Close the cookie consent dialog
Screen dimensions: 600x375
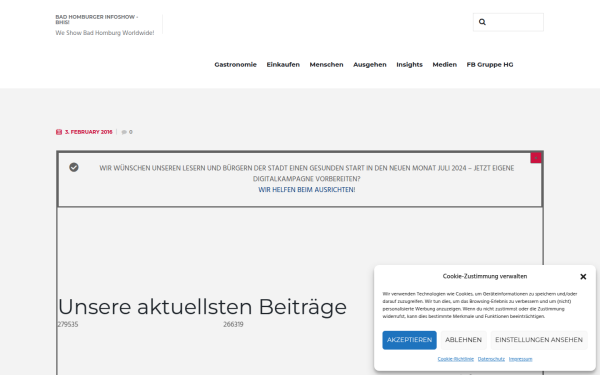coord(583,277)
